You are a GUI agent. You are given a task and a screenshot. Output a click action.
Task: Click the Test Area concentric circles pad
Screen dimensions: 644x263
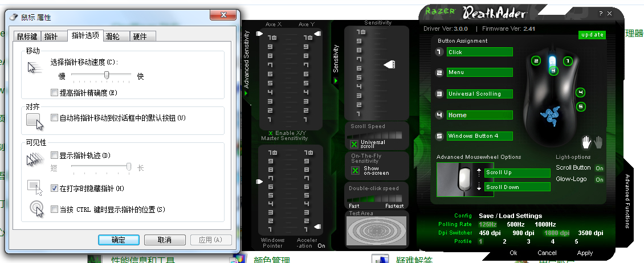[377, 231]
